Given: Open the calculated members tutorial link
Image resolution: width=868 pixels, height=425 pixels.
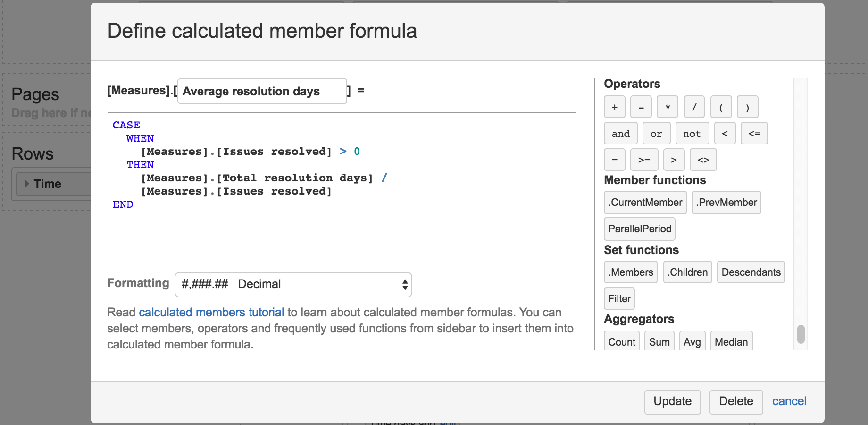Looking at the screenshot, I should [x=211, y=312].
